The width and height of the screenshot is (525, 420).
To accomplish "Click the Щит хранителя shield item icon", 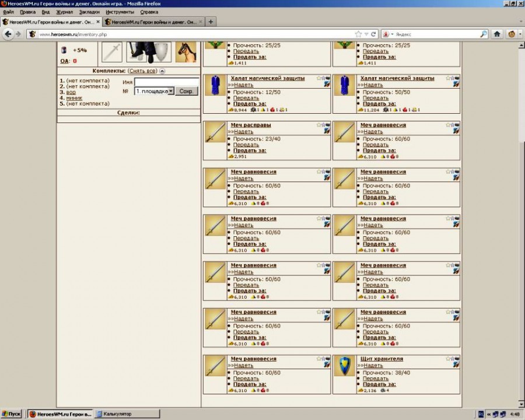I will [345, 366].
